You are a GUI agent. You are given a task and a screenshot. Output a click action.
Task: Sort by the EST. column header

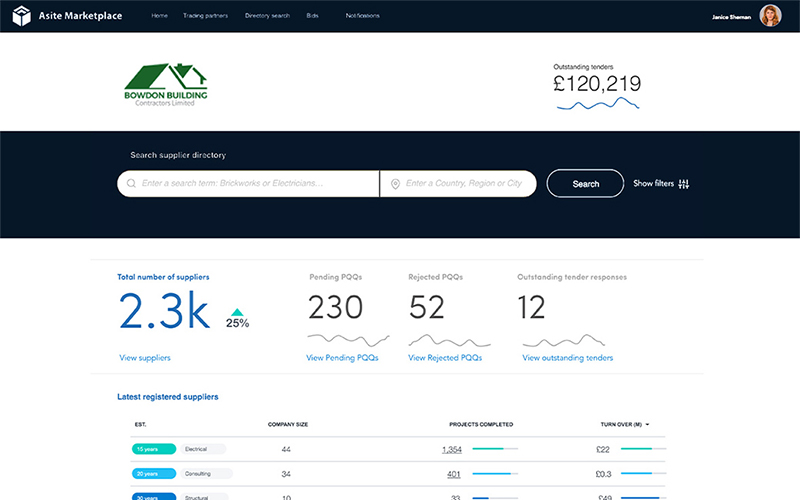tap(140, 424)
